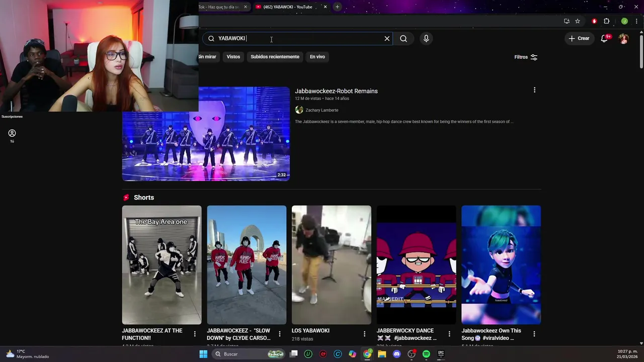Open the JABBAWOCKEEZ AT THE FUNCTION short

162,265
